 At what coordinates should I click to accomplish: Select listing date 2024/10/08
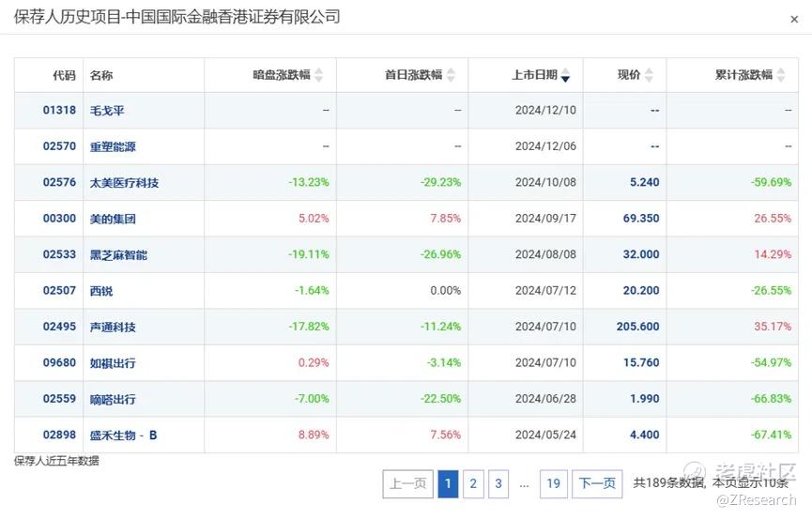[545, 182]
